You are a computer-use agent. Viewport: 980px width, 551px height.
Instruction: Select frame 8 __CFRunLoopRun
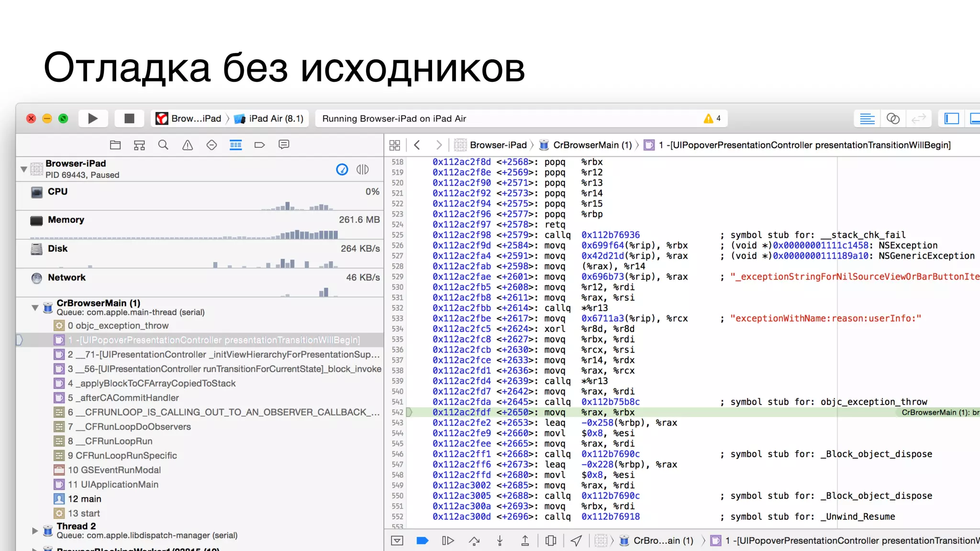click(200, 441)
